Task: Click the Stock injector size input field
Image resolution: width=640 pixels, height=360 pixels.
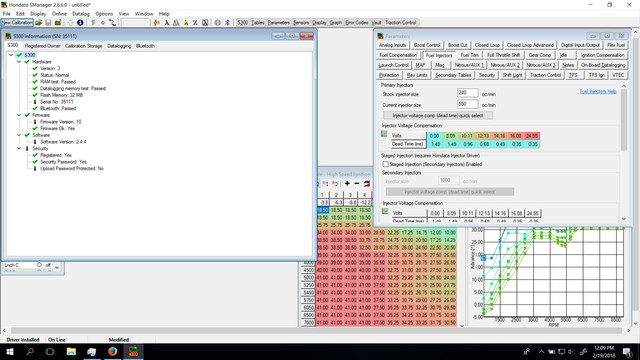Action: (467, 93)
